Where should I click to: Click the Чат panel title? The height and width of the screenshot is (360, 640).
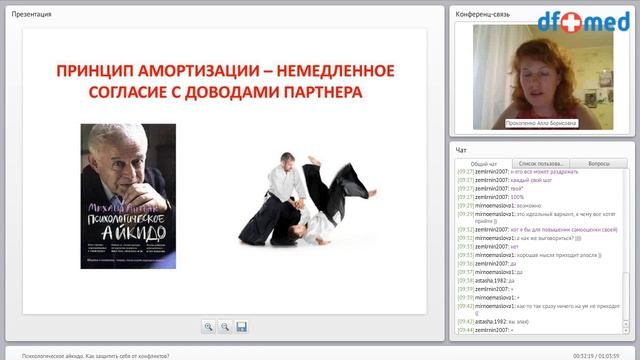tap(461, 150)
